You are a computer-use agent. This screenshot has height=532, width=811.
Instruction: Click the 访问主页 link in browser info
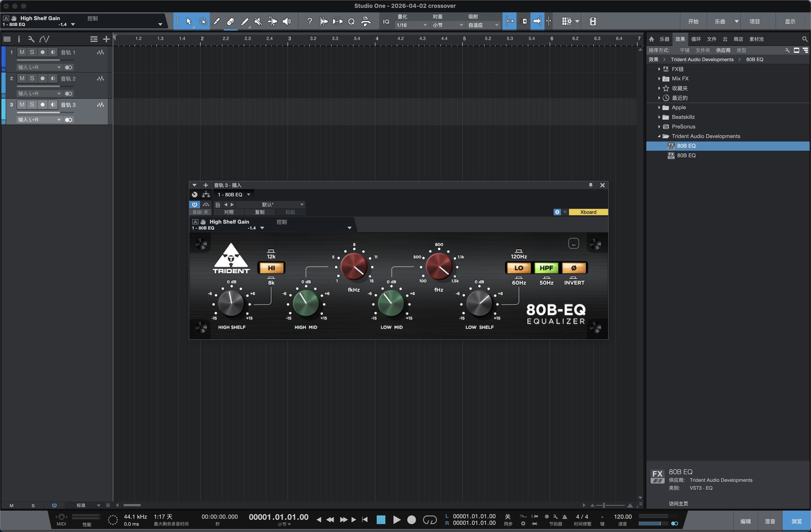point(678,504)
